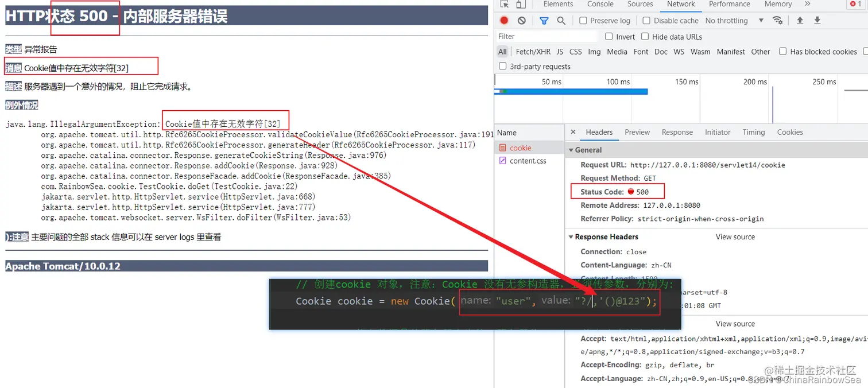Select the cookie request row
The image size is (868, 388).
coord(529,148)
